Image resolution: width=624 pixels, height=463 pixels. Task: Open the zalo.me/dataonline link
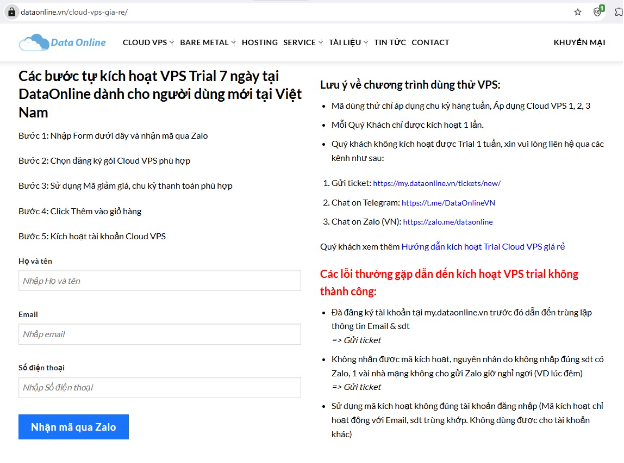point(448,222)
